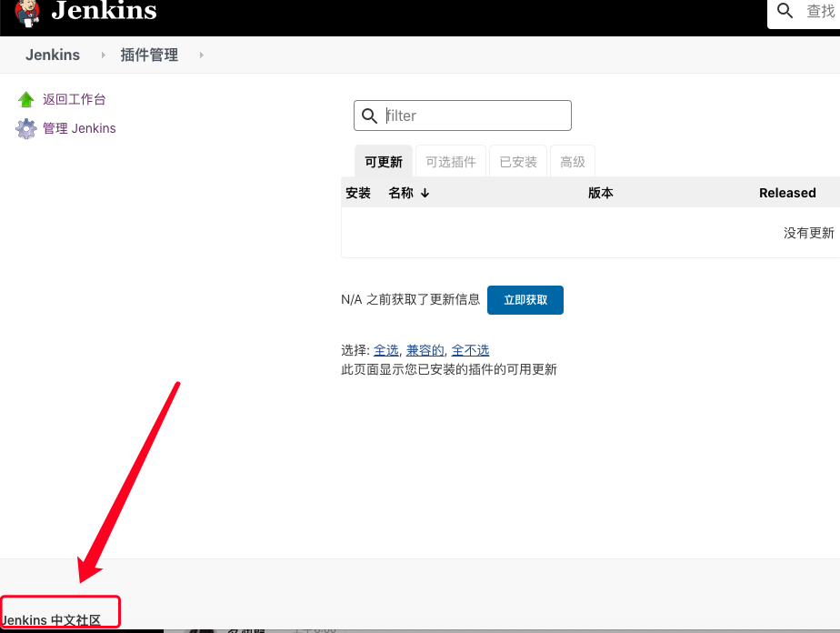Open the 管理 Jenkins link

click(79, 128)
